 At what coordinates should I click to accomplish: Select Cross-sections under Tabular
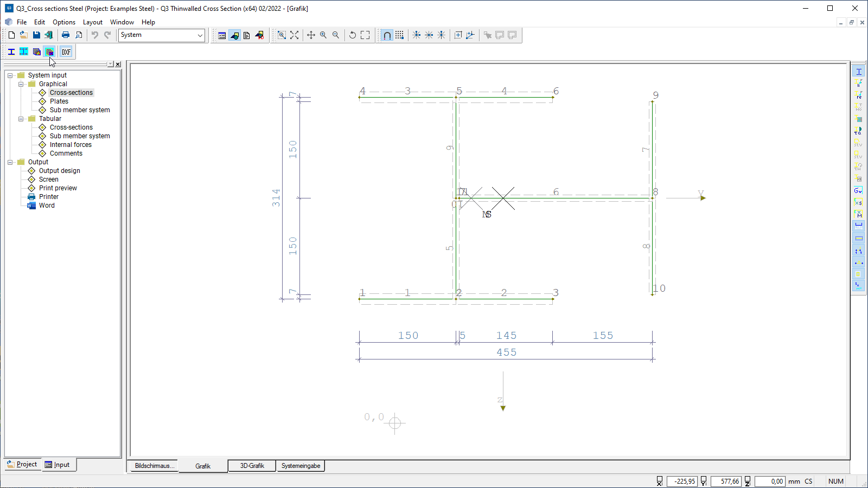pos(71,127)
